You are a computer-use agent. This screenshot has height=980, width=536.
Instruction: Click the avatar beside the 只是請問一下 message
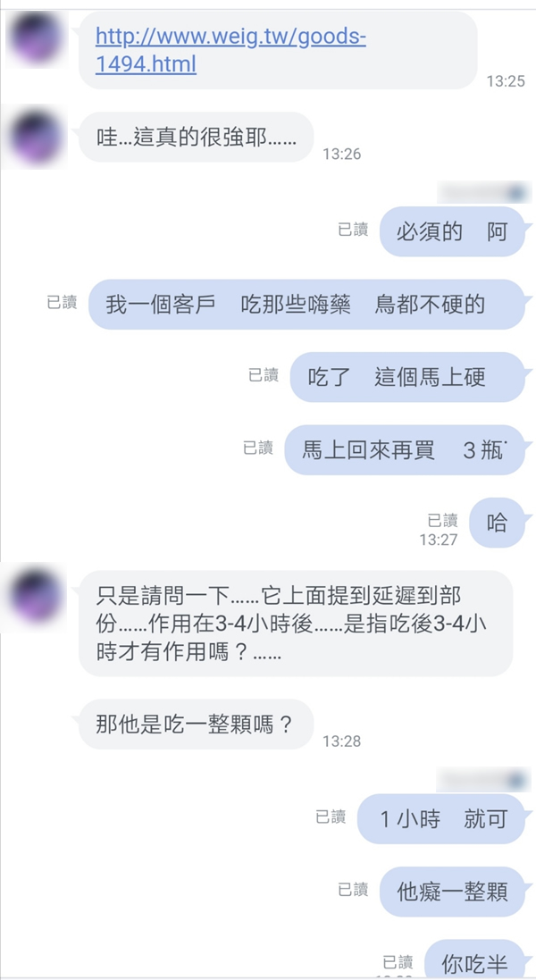(x=34, y=595)
